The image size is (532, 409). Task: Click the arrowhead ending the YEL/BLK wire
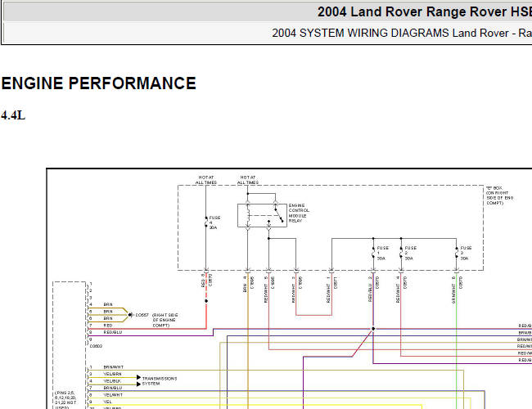point(138,384)
